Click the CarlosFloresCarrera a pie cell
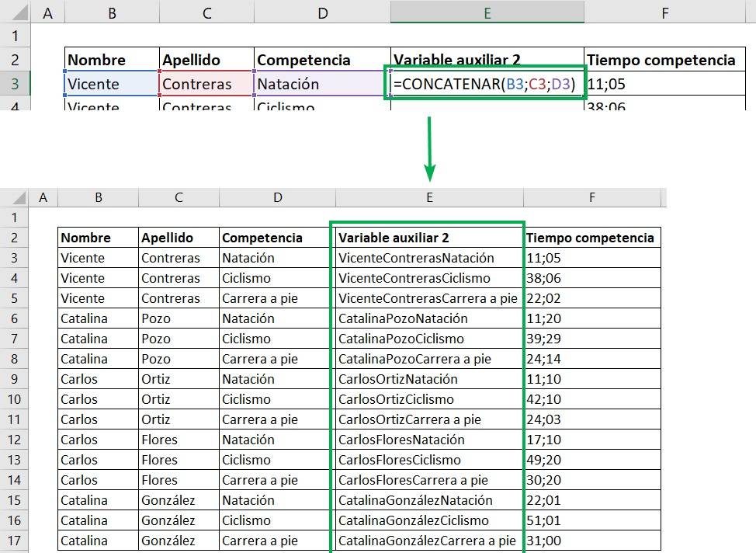 click(x=428, y=480)
